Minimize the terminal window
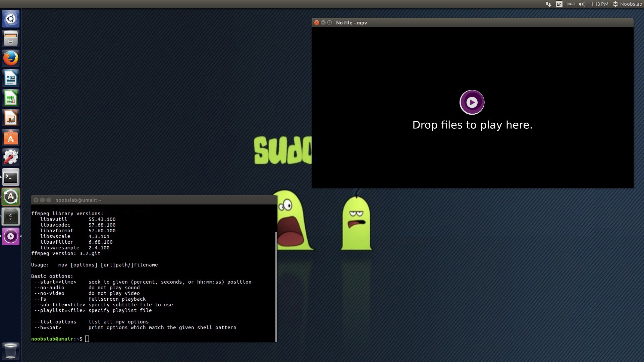The height and width of the screenshot is (362, 644). pos(42,200)
